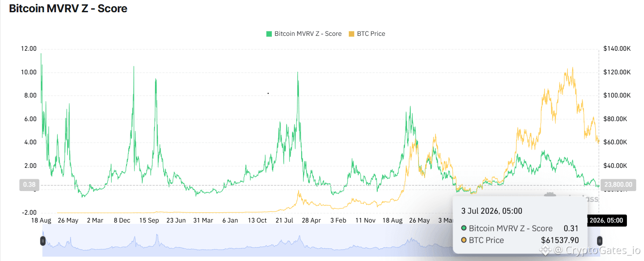
Task: Click the 6 Jan date axis label
Action: tap(230, 220)
